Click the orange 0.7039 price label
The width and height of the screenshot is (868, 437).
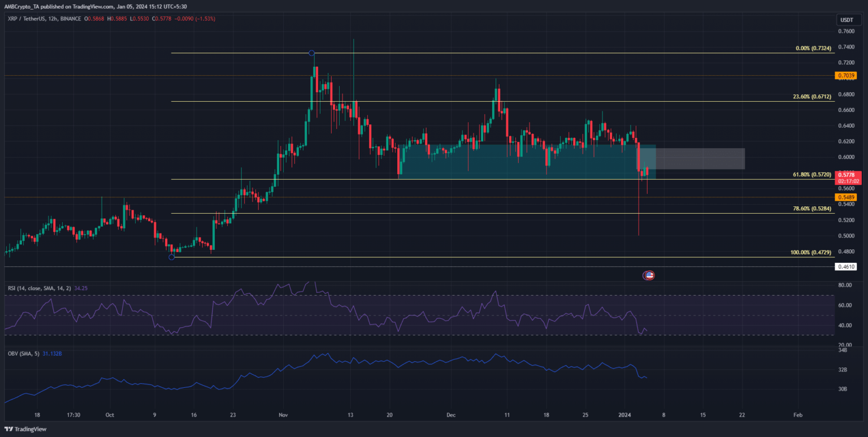coord(845,76)
